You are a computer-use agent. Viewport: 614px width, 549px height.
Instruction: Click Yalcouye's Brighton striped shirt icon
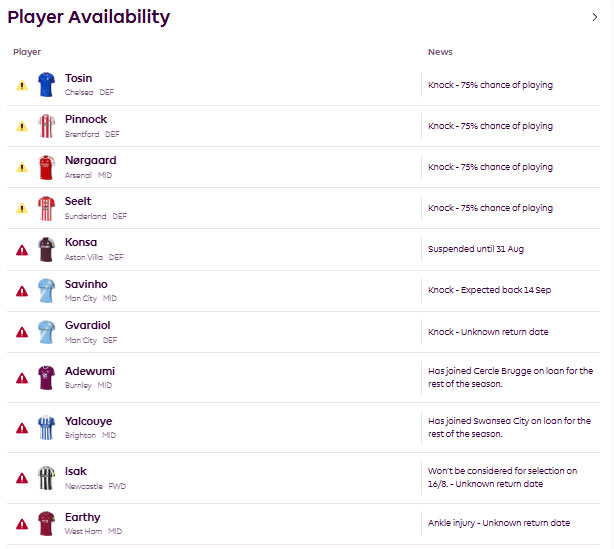[x=47, y=428]
